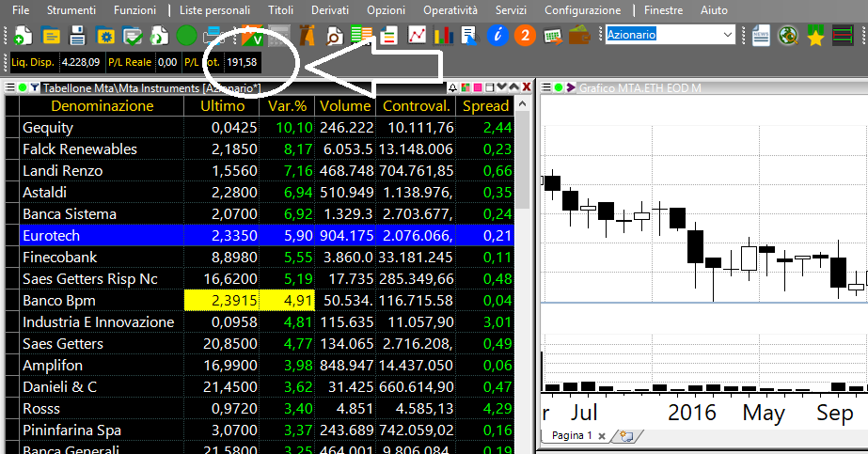
Task: Open the colored bar chart icon
Action: (444, 36)
